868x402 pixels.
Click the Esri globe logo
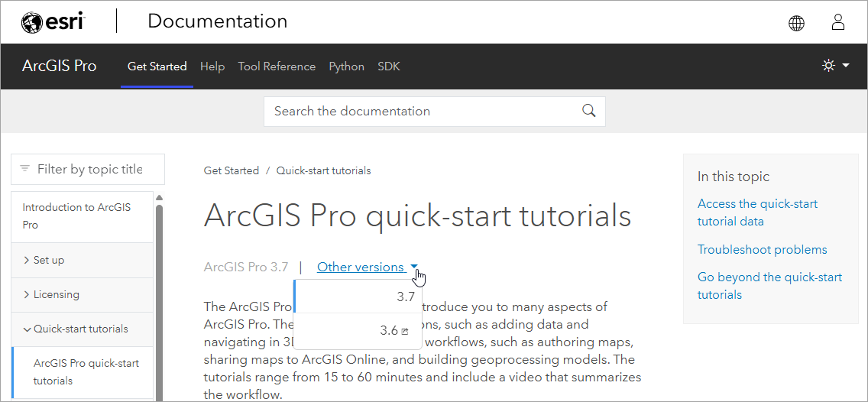31,23
